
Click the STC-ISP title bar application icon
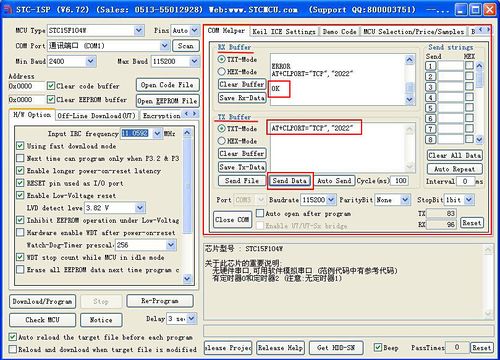7,9
